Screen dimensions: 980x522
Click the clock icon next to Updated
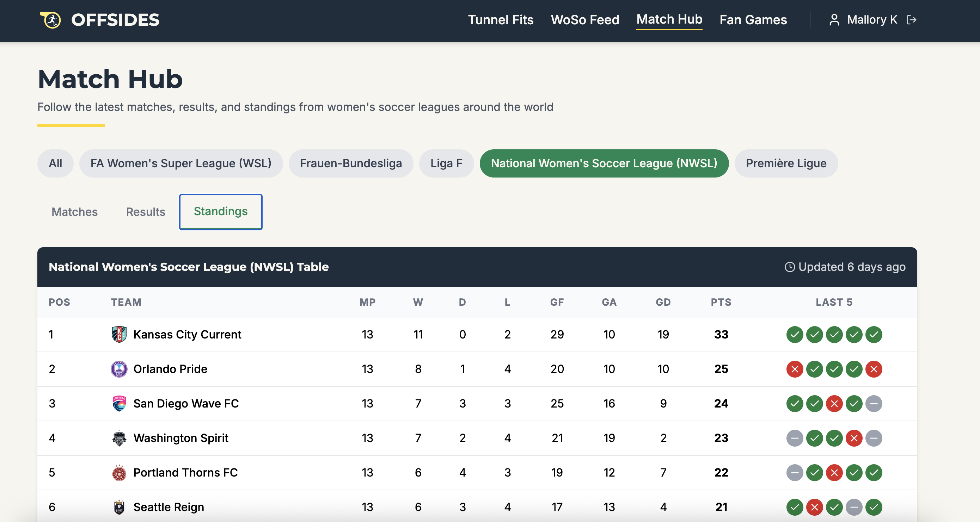pos(790,267)
